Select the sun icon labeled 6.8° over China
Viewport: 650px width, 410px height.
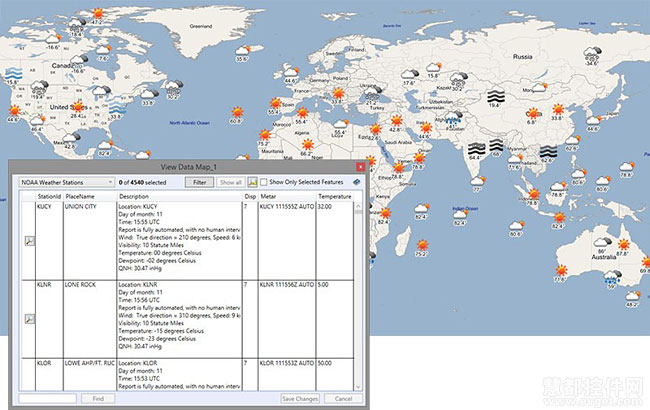click(x=534, y=113)
